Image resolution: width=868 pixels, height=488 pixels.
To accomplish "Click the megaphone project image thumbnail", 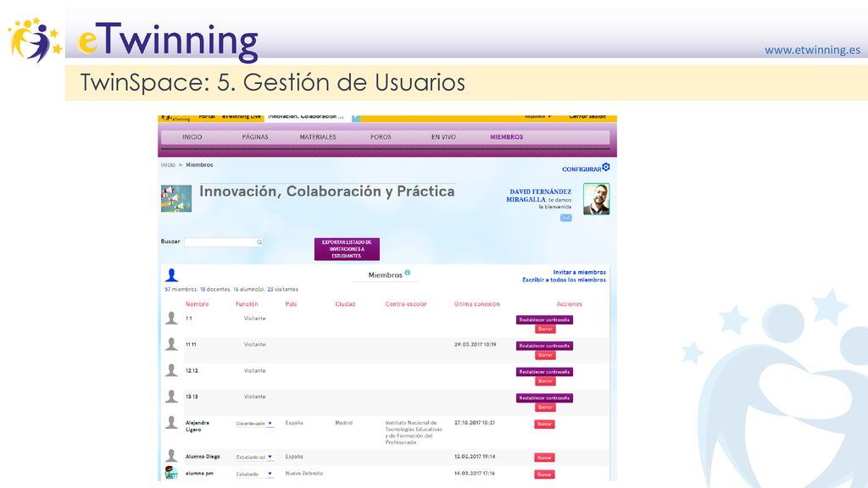I will pos(176,198).
